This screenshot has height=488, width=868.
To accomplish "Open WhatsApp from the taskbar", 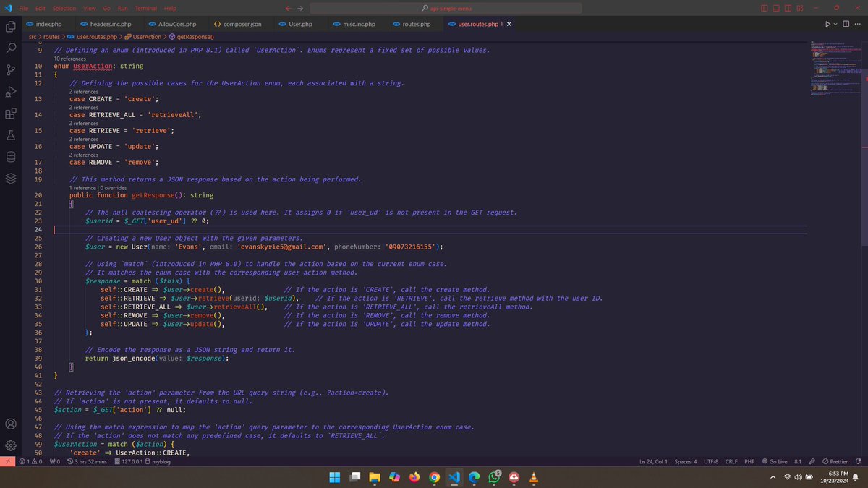I will pos(494,477).
